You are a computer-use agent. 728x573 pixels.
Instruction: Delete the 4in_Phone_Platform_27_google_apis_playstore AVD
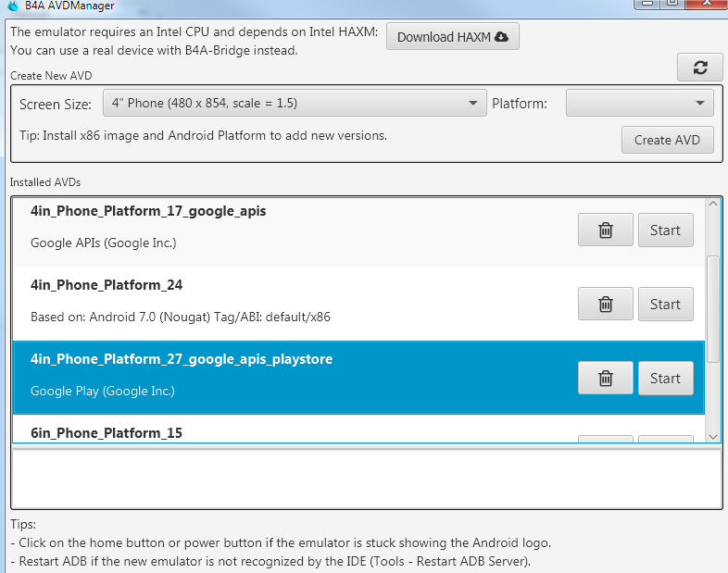coord(606,379)
